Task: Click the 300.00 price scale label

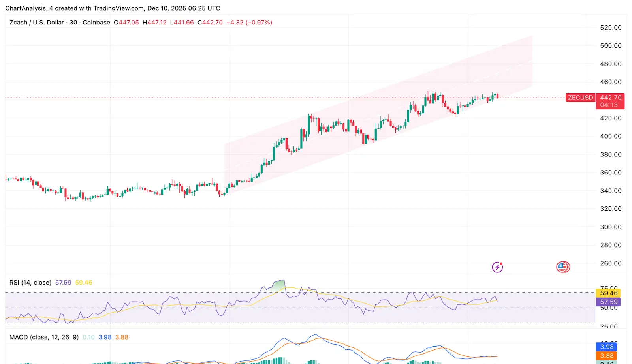Action: [x=611, y=227]
